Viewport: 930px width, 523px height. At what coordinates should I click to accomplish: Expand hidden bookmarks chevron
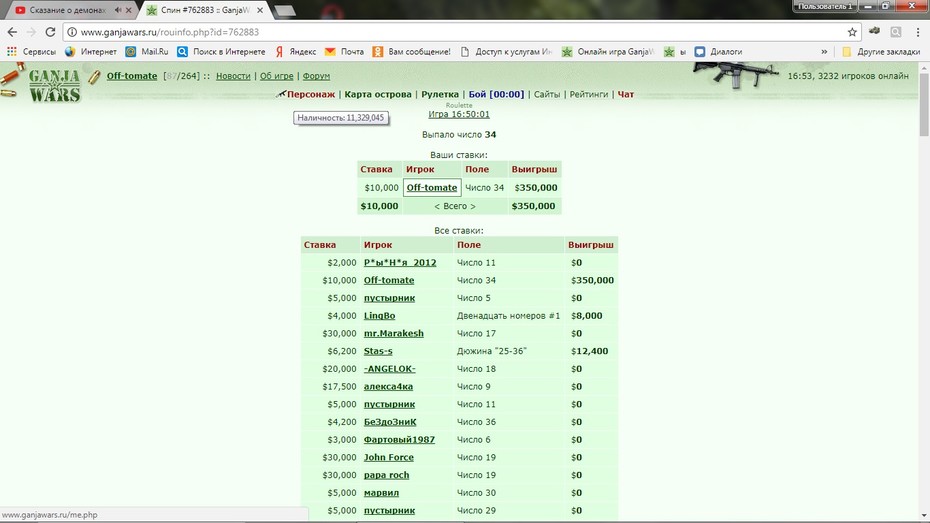[x=824, y=52]
